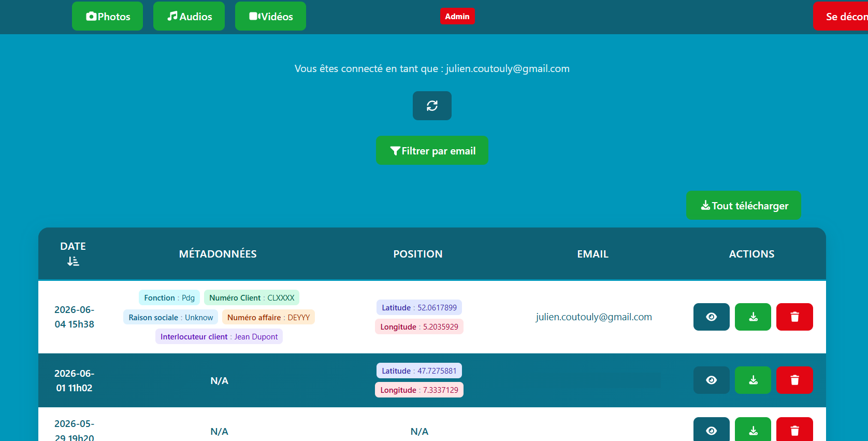
Task: Click the Raison sociale : Unknow tag
Action: (171, 317)
